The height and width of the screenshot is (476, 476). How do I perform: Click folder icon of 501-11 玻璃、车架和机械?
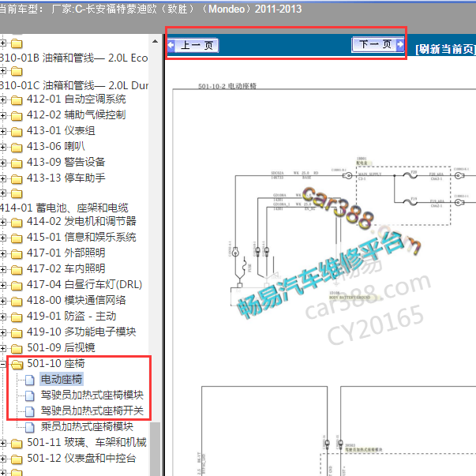click(17, 443)
